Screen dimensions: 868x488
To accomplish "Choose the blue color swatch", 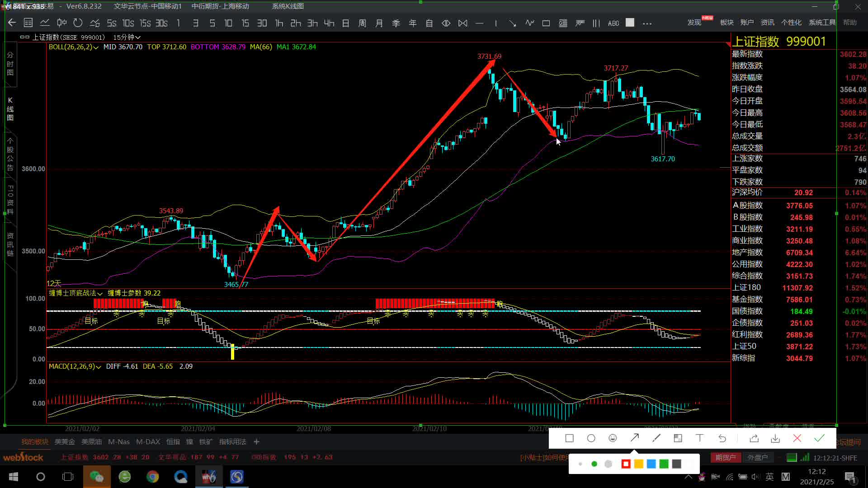I will (x=651, y=464).
